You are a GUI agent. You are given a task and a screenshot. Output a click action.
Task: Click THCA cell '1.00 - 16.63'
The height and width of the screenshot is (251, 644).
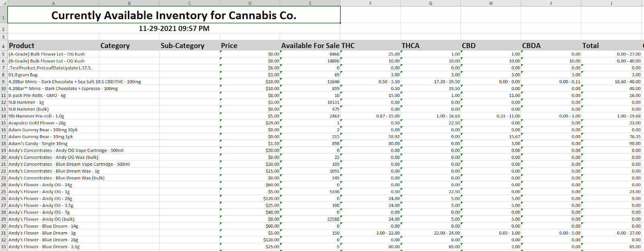[x=431, y=116]
